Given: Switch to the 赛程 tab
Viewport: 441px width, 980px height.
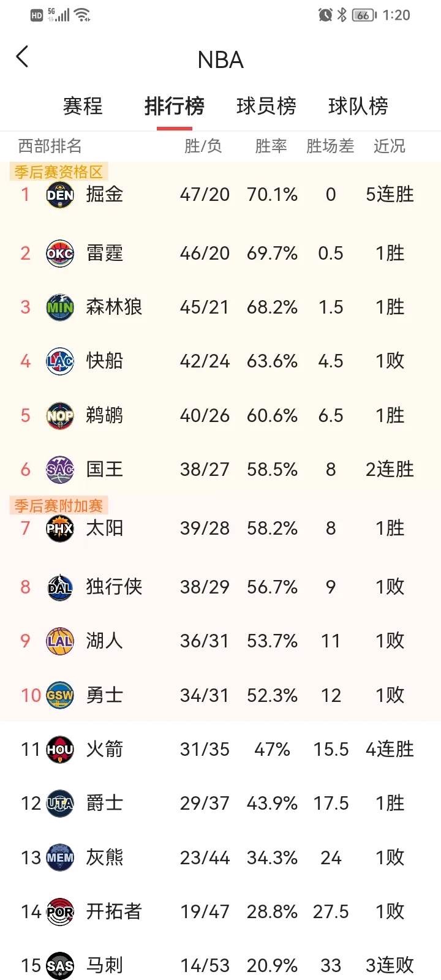Looking at the screenshot, I should [83, 106].
